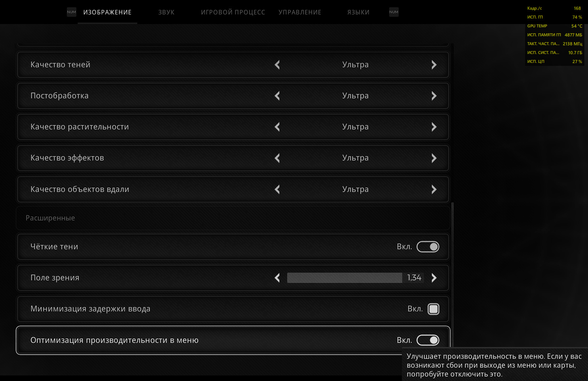This screenshot has height=381, width=588.
Task: Click the left NUM key tab-switch icon
Action: point(71,12)
